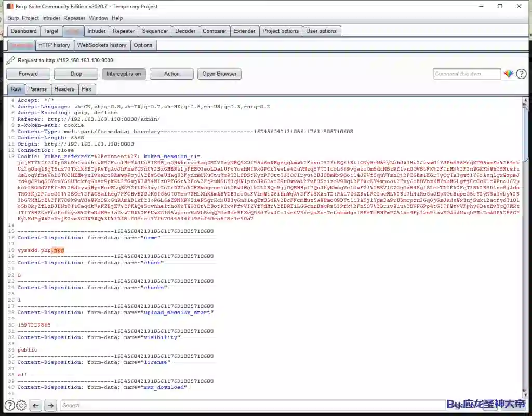
Task: Click the Content-Type multipart/form-data line
Action: point(185,132)
